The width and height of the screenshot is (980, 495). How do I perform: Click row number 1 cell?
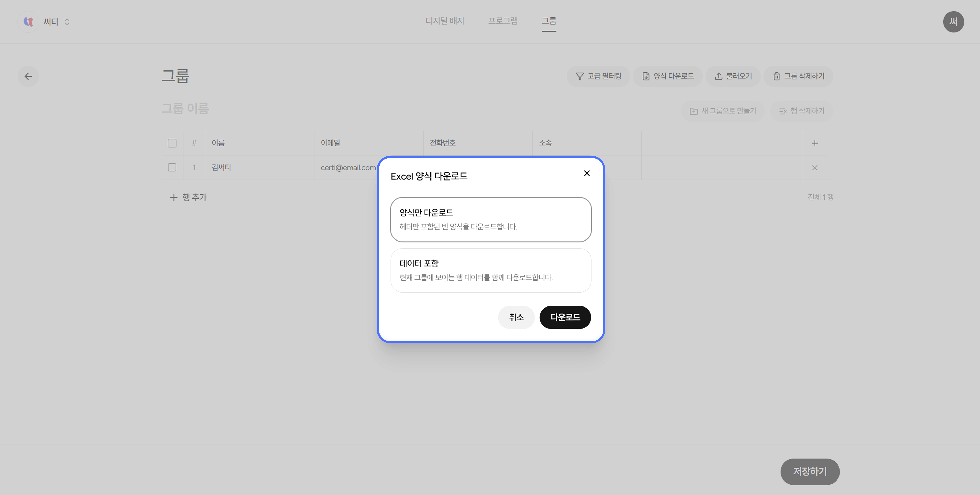point(194,167)
